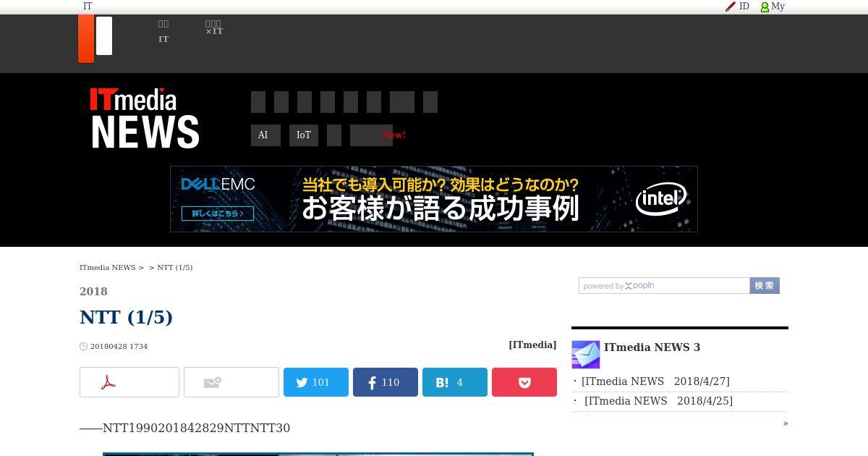868x456 pixels.
Task: Share on Facebook button with 110
Action: [386, 382]
